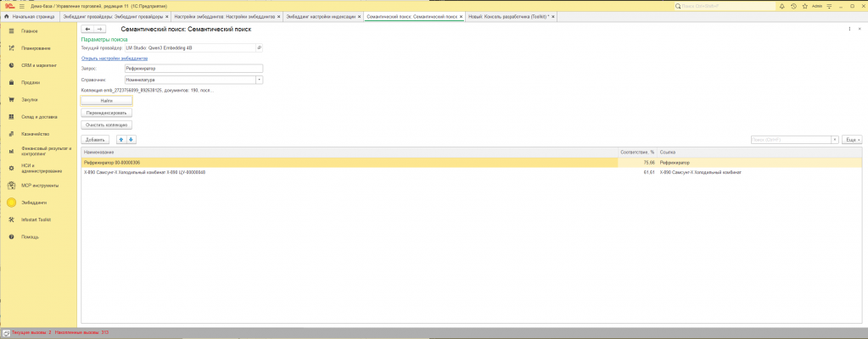Sort by Соответствие, % column header

point(637,152)
